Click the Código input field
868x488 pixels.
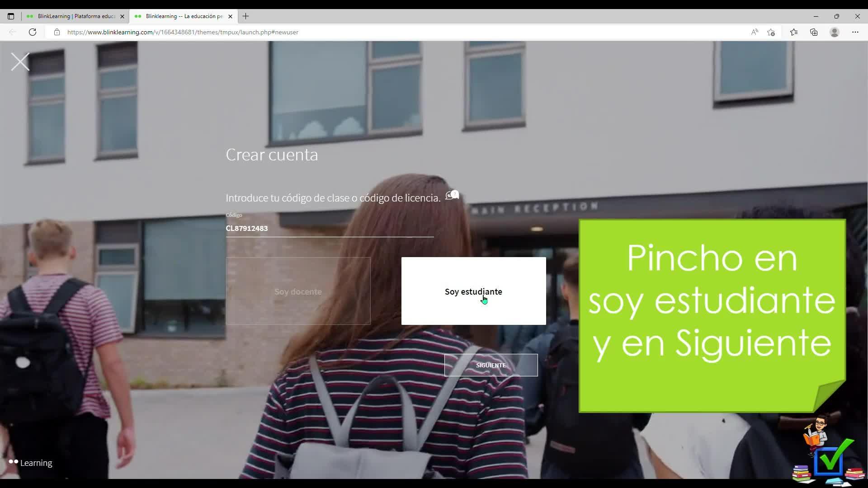pos(329,228)
